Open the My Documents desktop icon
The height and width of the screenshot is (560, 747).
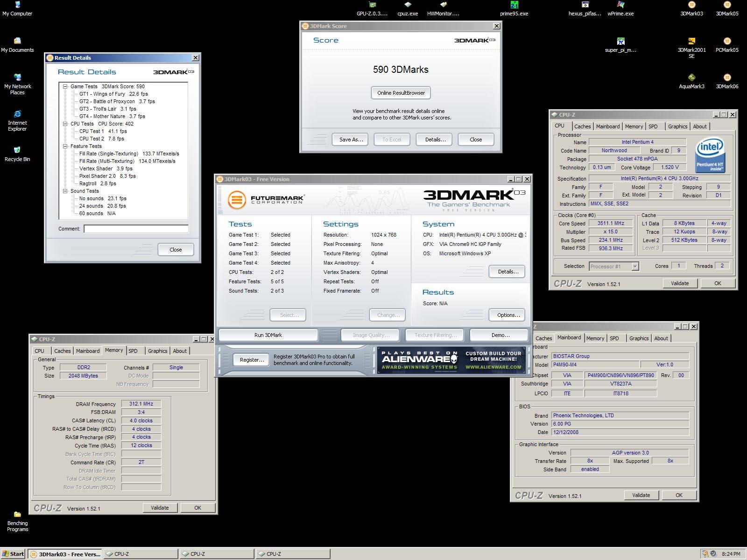click(17, 45)
